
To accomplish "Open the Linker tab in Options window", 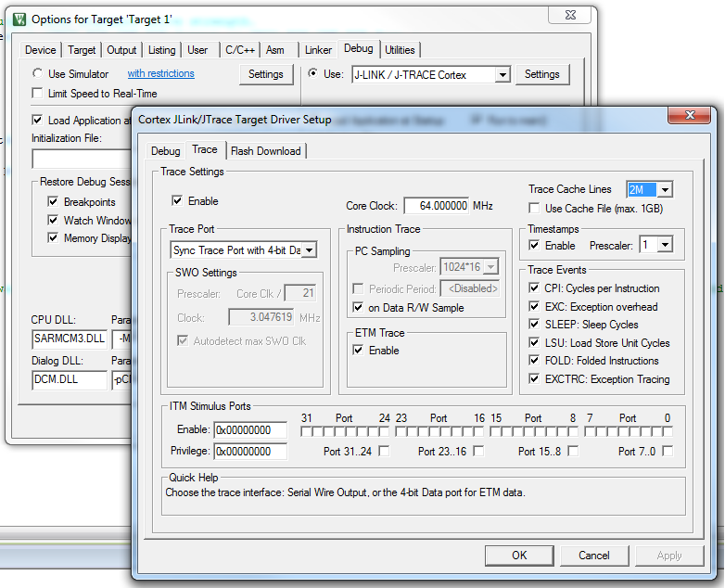I will pos(319,50).
